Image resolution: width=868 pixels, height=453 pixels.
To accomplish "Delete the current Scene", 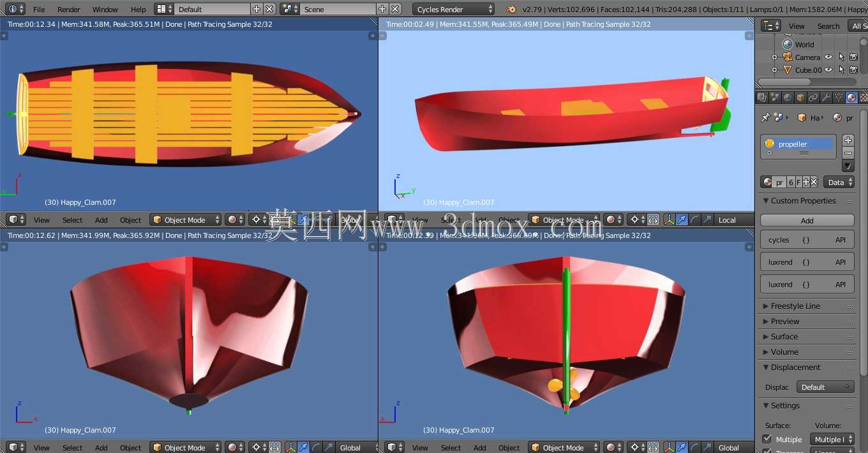I will [395, 9].
